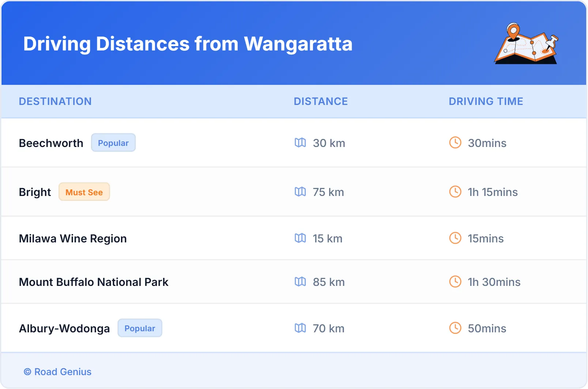Select the Popular badge beside Beechworth

113,143
